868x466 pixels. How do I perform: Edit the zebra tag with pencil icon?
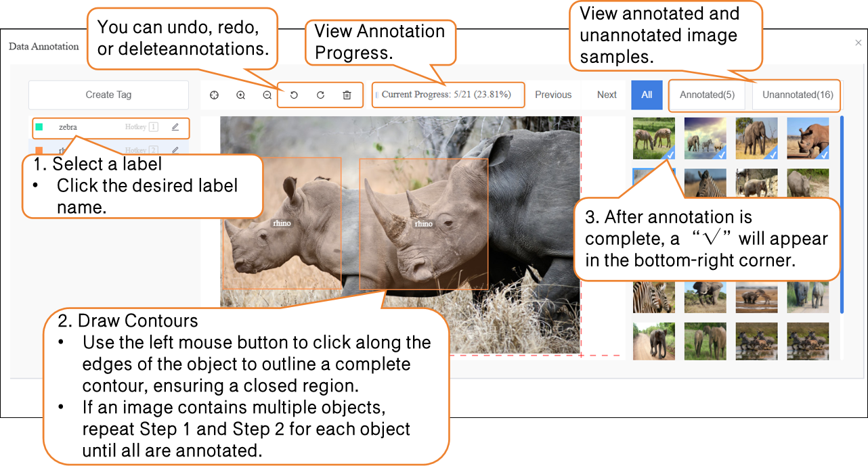tap(175, 126)
